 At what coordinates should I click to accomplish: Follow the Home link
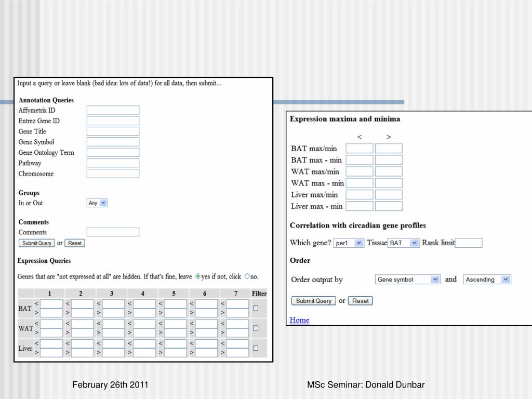tap(300, 320)
